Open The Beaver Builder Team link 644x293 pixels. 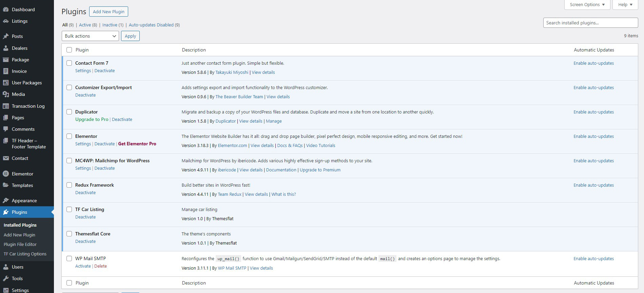coord(239,97)
